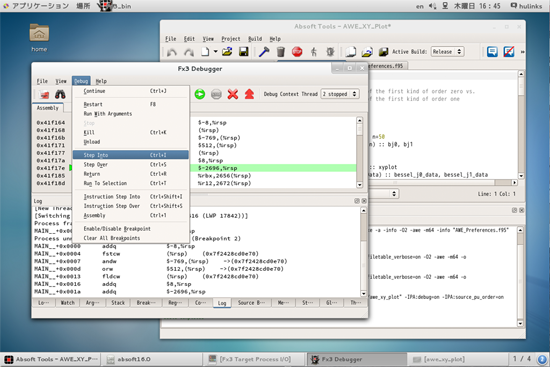Select Run With Arguments in Debug menu
The height and width of the screenshot is (367, 550).
click(x=131, y=114)
